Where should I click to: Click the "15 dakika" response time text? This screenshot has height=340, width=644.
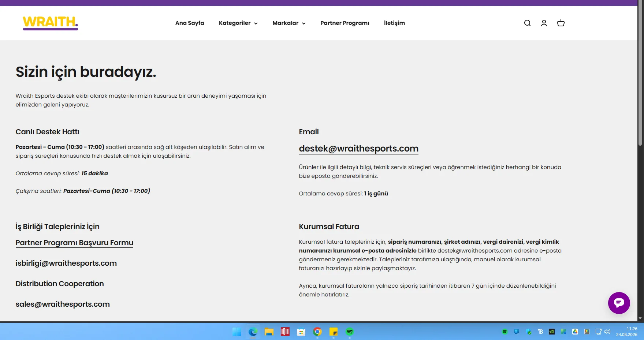click(94, 173)
